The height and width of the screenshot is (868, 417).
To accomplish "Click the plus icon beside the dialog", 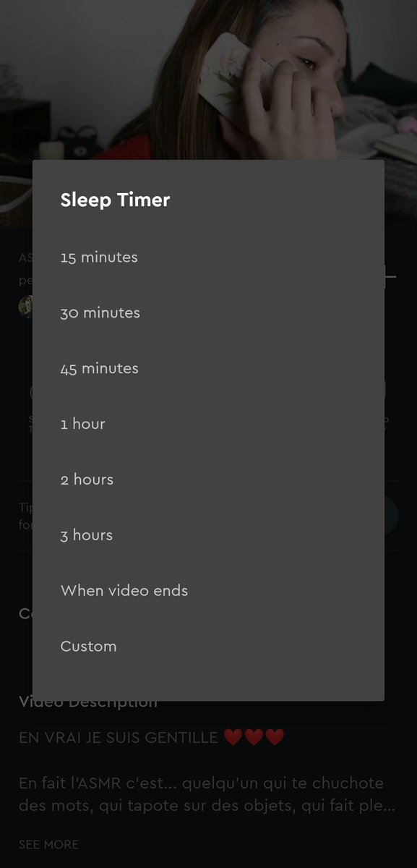I will (x=390, y=276).
